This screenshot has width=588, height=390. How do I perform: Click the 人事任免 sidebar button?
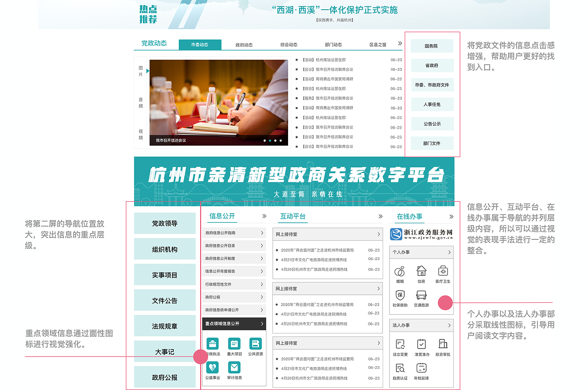point(432,104)
